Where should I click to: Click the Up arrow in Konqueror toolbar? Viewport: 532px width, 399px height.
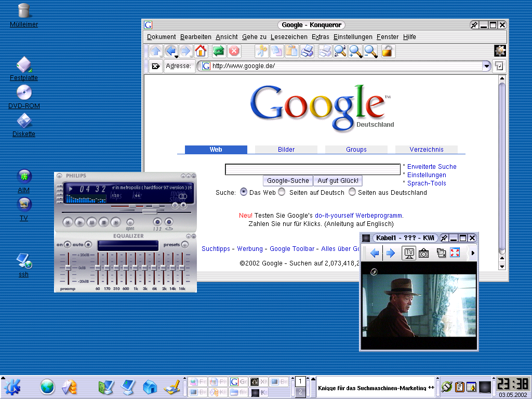click(x=156, y=51)
